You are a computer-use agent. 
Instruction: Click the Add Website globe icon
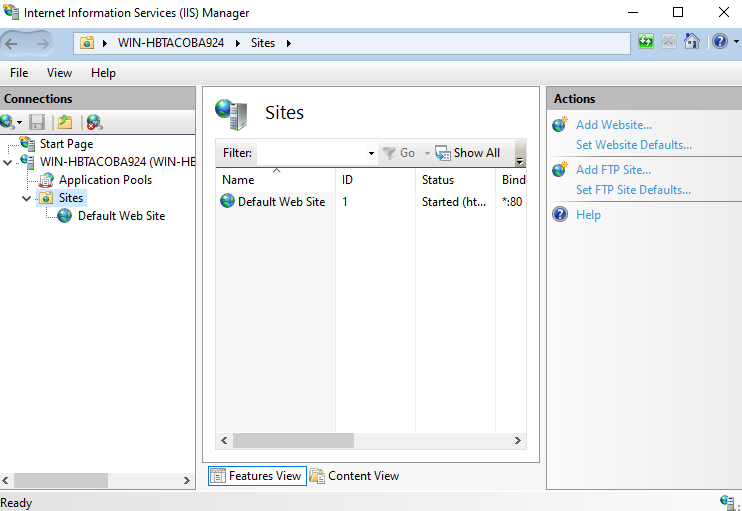(560, 124)
